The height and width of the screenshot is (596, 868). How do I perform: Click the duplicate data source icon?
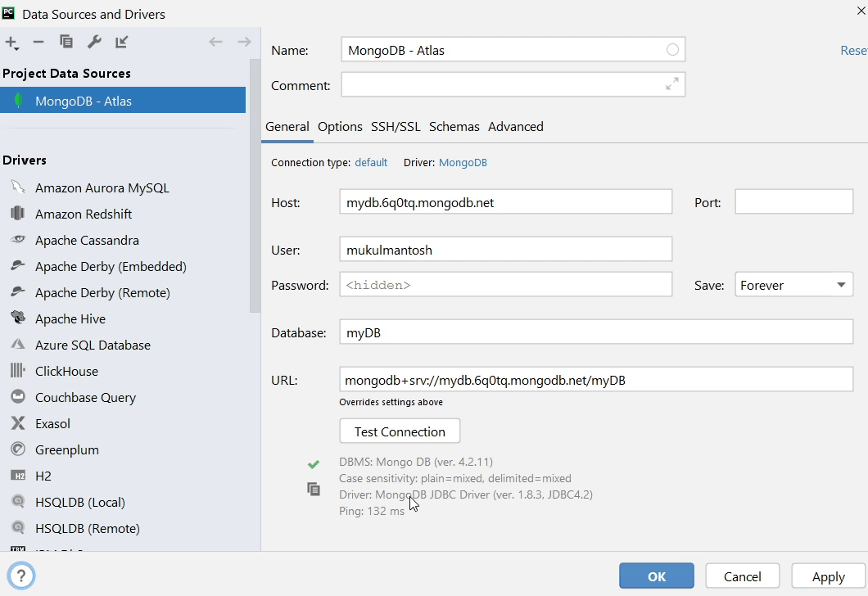(66, 42)
